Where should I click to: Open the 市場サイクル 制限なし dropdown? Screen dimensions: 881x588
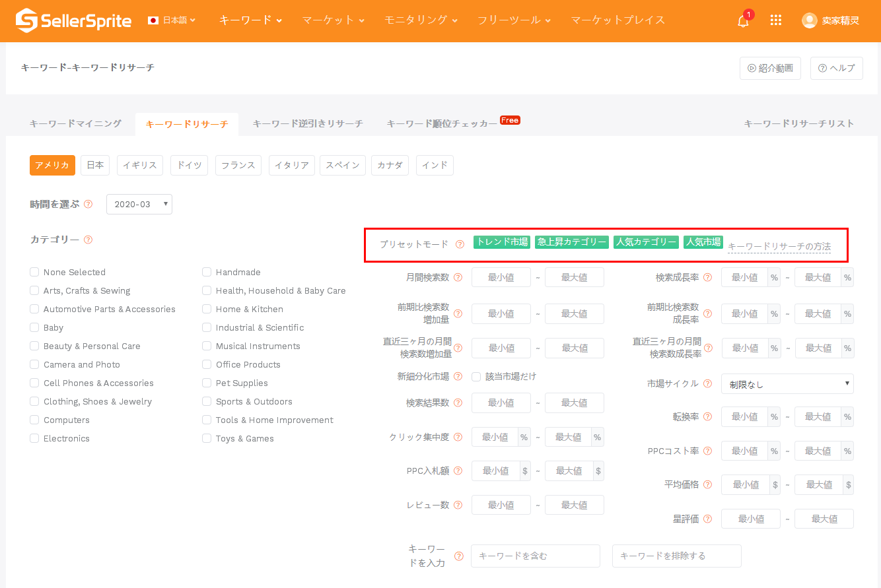(x=787, y=384)
